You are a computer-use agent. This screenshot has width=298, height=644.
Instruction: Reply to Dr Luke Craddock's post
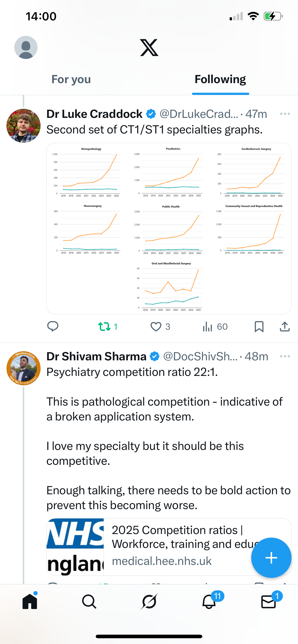coord(53,327)
